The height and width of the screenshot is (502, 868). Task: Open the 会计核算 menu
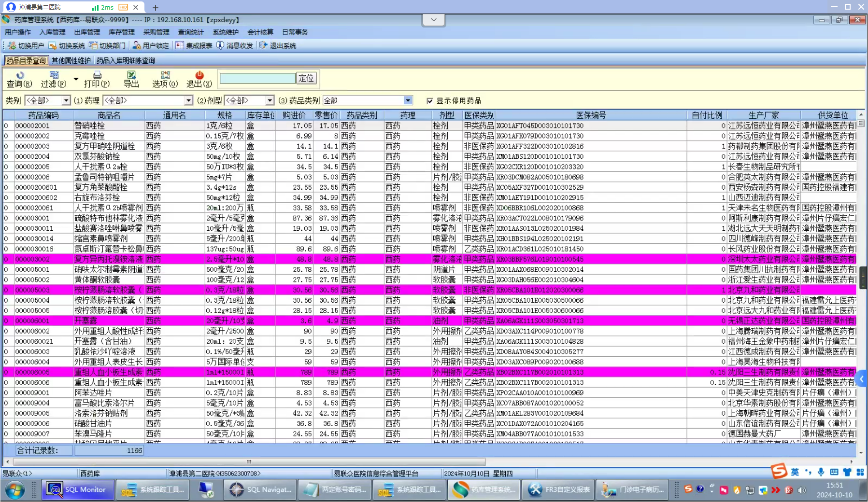pos(260,32)
